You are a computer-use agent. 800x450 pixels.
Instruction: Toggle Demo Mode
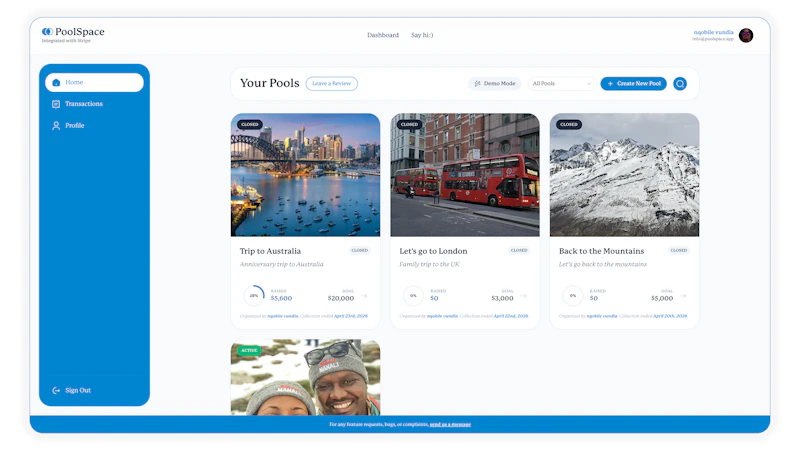[x=494, y=84]
